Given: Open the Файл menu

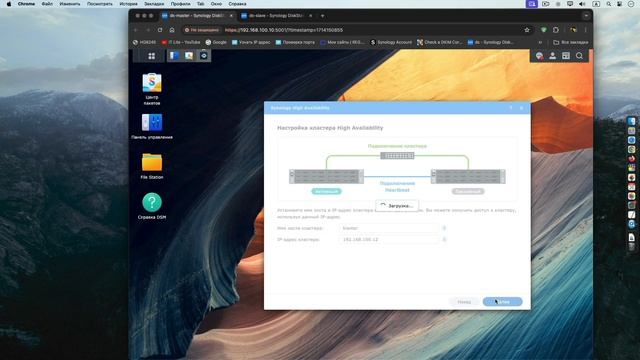Looking at the screenshot, I should [x=47, y=4].
